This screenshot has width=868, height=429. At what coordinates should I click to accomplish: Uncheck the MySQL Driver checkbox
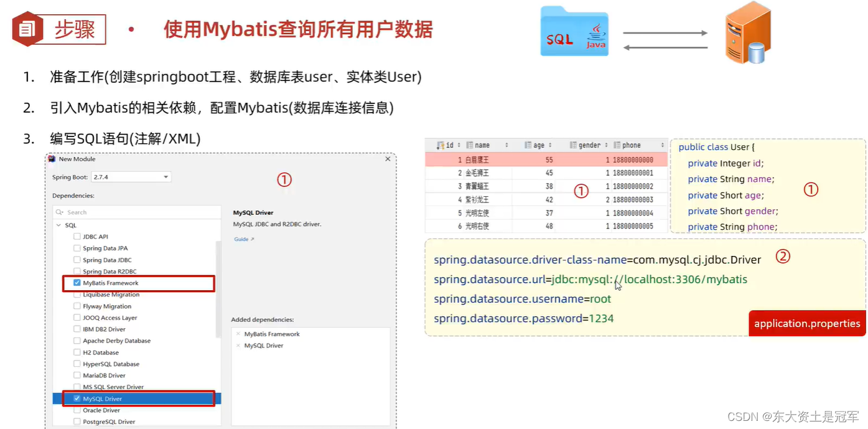coord(77,398)
